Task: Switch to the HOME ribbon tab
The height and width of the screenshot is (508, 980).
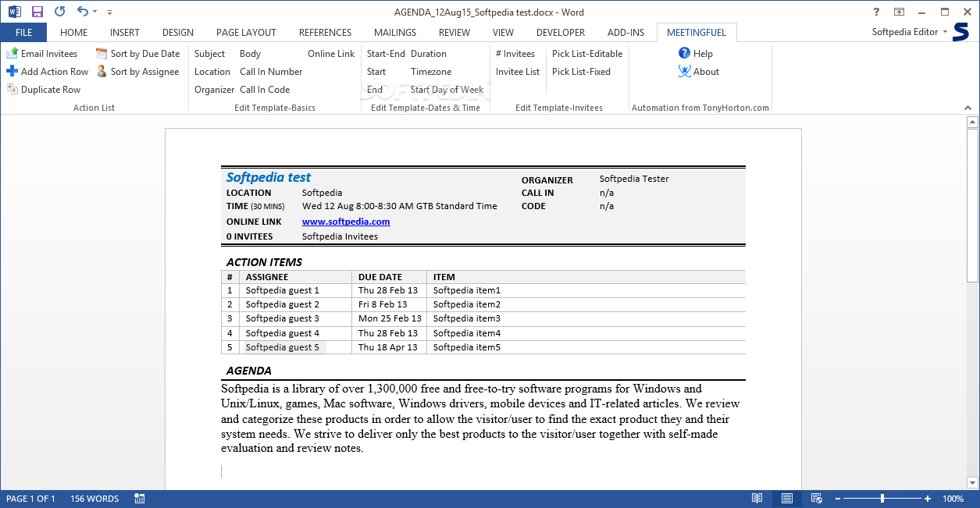Action: (x=74, y=33)
